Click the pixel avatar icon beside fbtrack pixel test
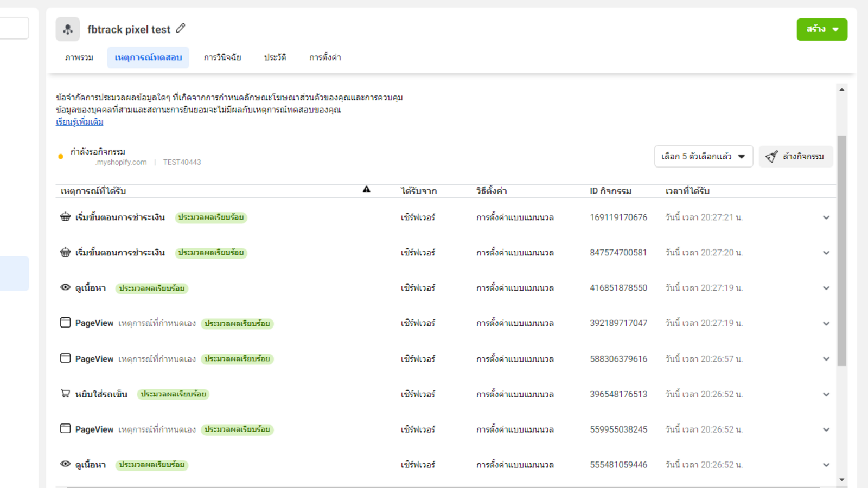The width and height of the screenshot is (868, 488). (x=68, y=29)
